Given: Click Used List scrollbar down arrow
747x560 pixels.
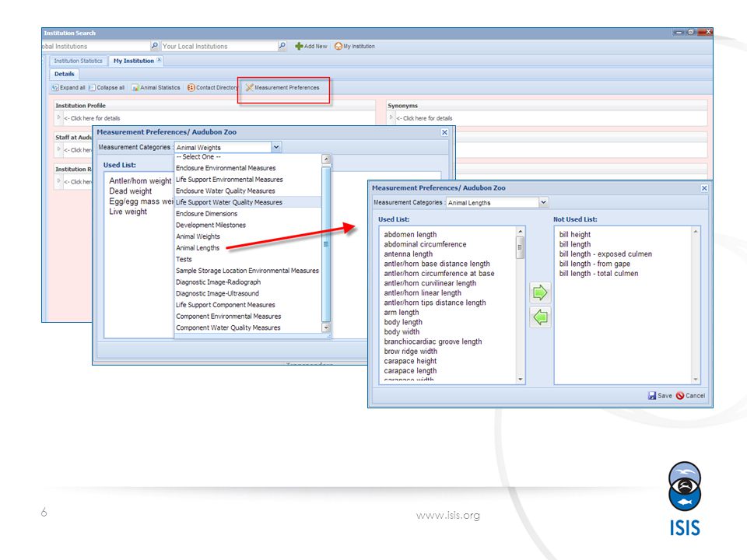Looking at the screenshot, I should (521, 380).
